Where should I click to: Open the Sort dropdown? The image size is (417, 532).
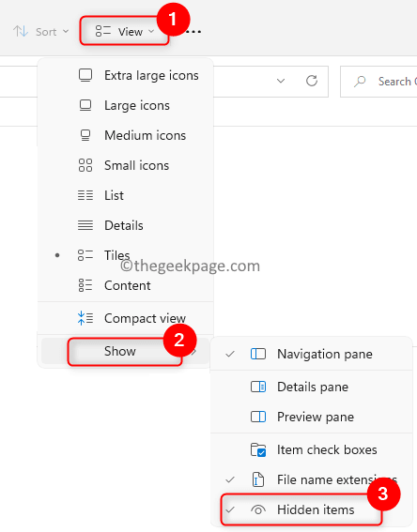(x=40, y=32)
